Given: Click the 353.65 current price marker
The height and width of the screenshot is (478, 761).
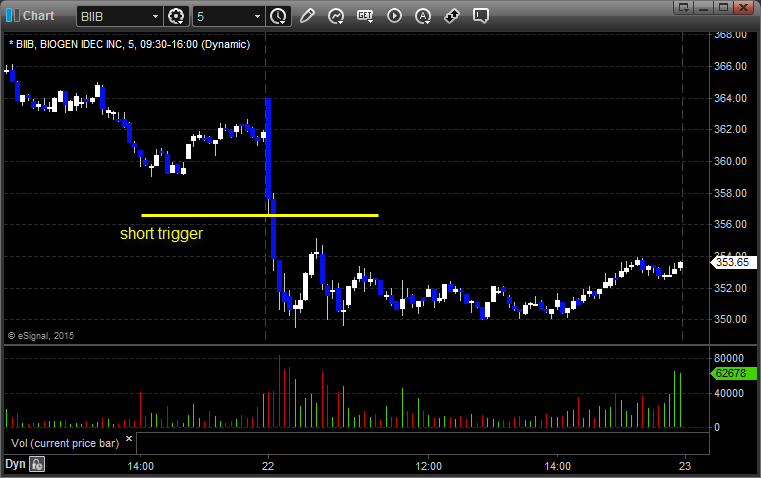Looking at the screenshot, I should [x=733, y=263].
